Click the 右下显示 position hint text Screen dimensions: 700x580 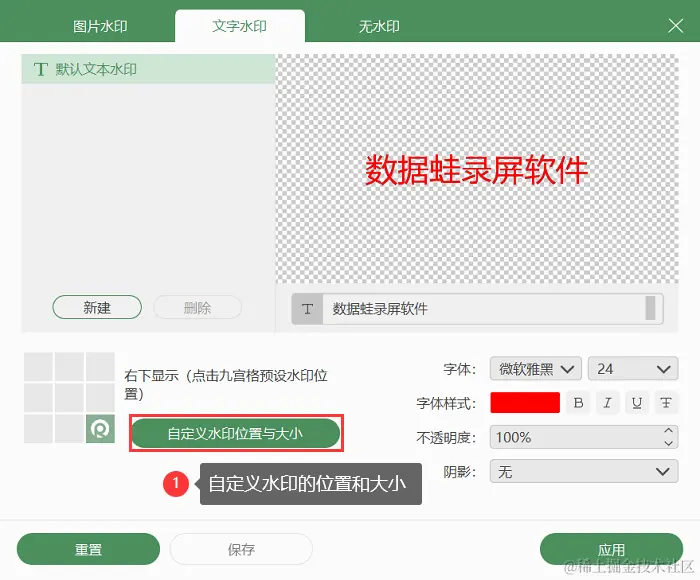point(226,384)
